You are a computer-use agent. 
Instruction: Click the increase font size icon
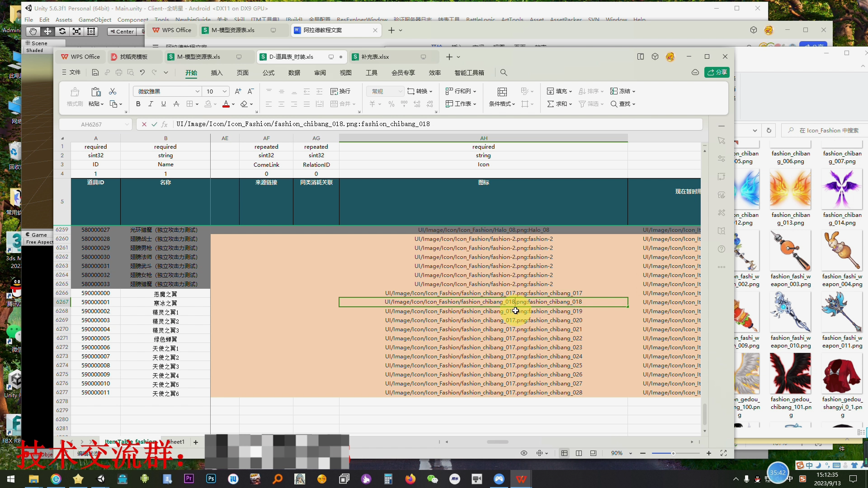click(238, 91)
